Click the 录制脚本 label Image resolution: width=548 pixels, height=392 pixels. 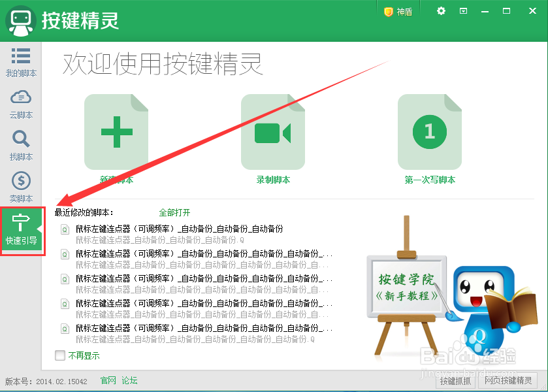coord(273,180)
